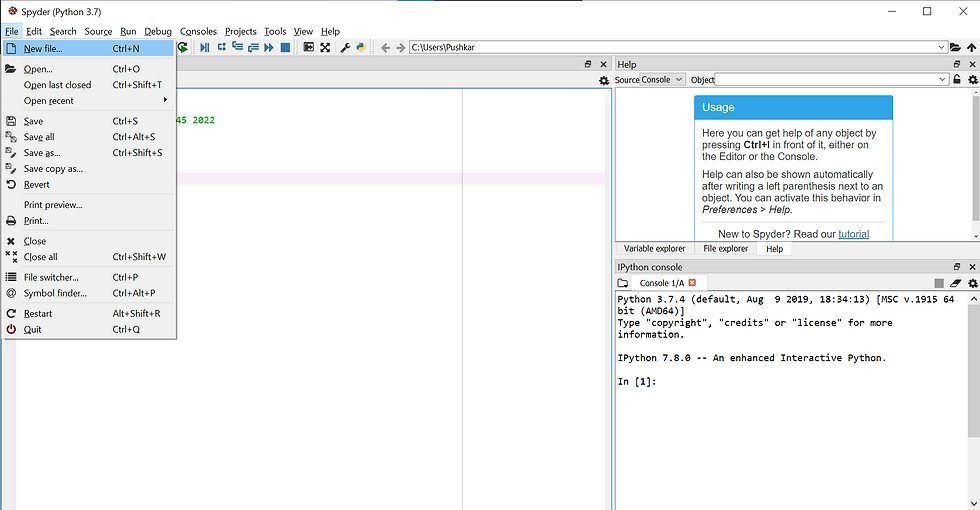Maximize current pane icon in toolbar

309,48
